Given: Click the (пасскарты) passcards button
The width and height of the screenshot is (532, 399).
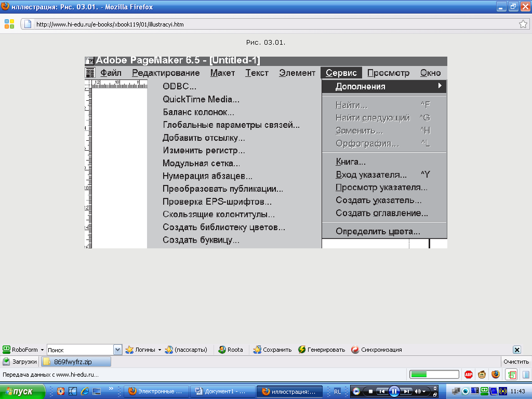Looking at the screenshot, I should (x=186, y=350).
